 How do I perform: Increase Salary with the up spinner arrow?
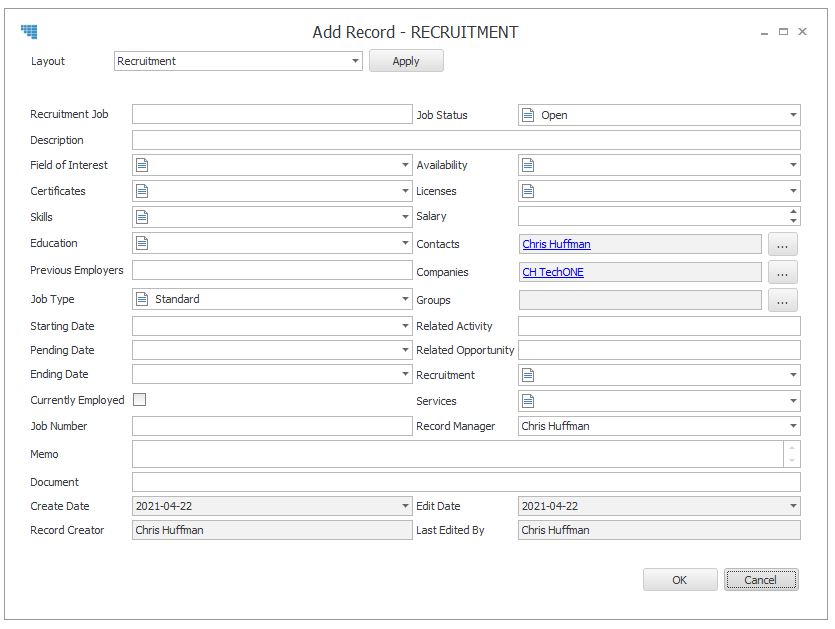793,211
